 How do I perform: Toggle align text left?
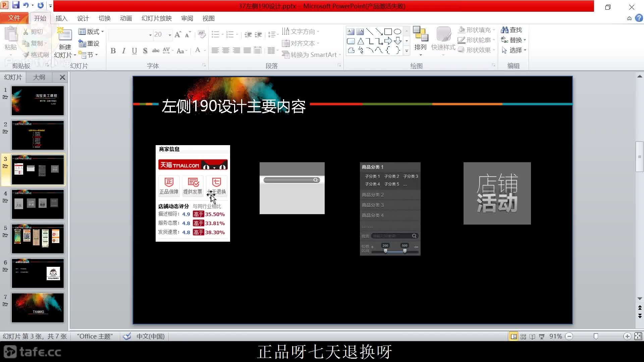click(215, 51)
